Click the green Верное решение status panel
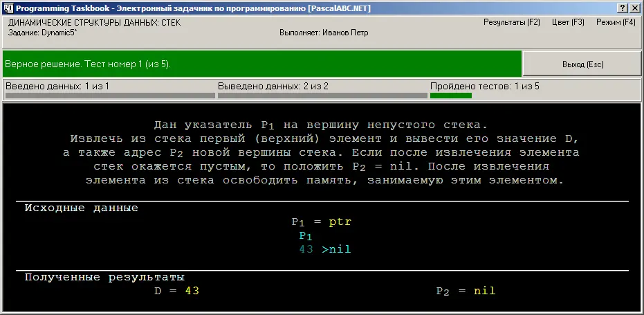The image size is (644, 315). tap(261, 64)
